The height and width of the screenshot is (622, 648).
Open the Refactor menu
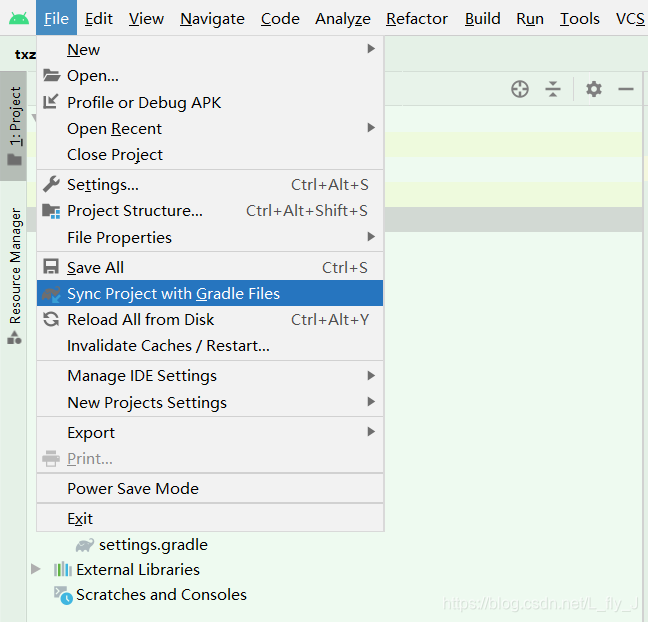coord(417,18)
